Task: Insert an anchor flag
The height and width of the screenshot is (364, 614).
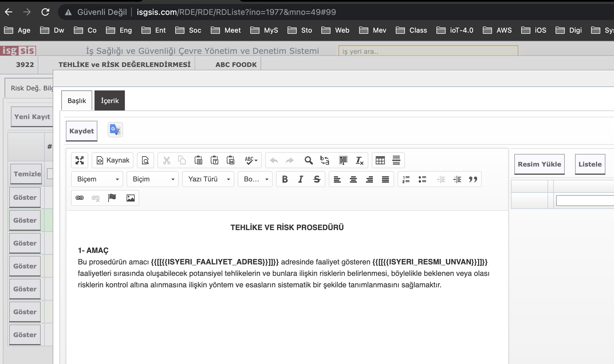Action: click(x=112, y=198)
